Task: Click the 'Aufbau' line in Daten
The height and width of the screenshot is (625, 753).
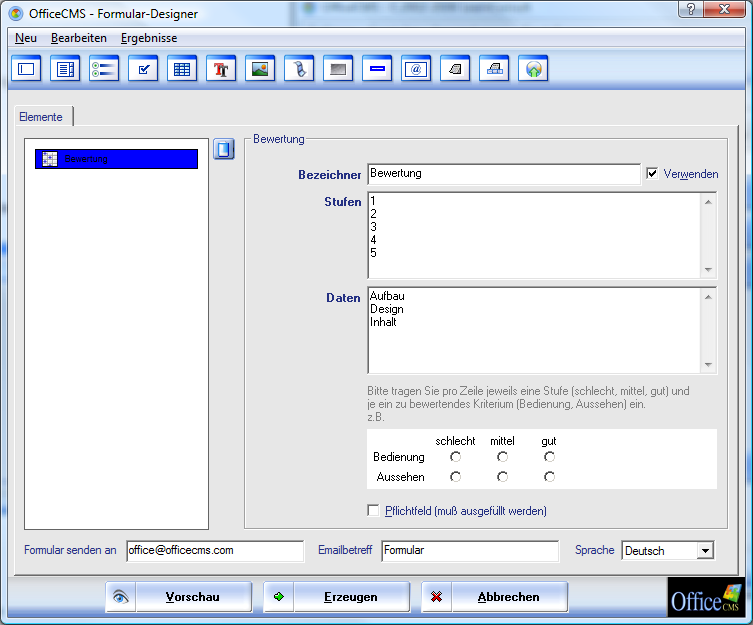Action: click(388, 296)
